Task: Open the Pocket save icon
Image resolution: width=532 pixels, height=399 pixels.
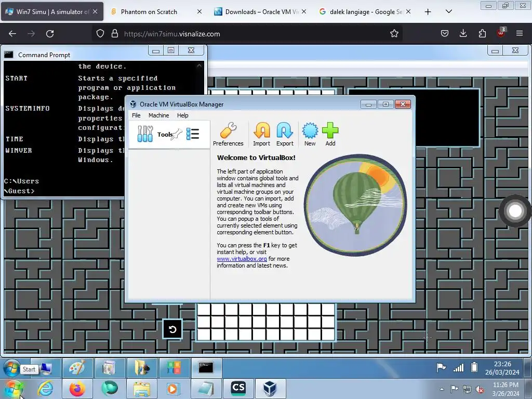Action: tap(445, 34)
